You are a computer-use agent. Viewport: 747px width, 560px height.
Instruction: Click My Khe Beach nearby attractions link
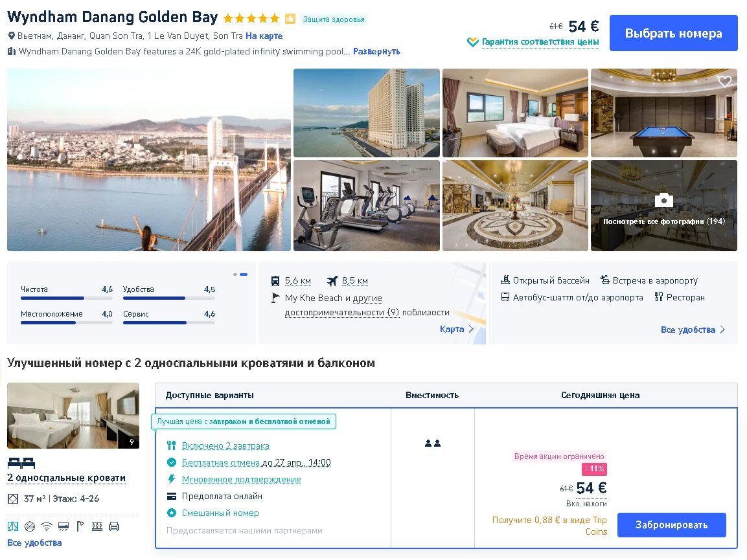point(367,305)
